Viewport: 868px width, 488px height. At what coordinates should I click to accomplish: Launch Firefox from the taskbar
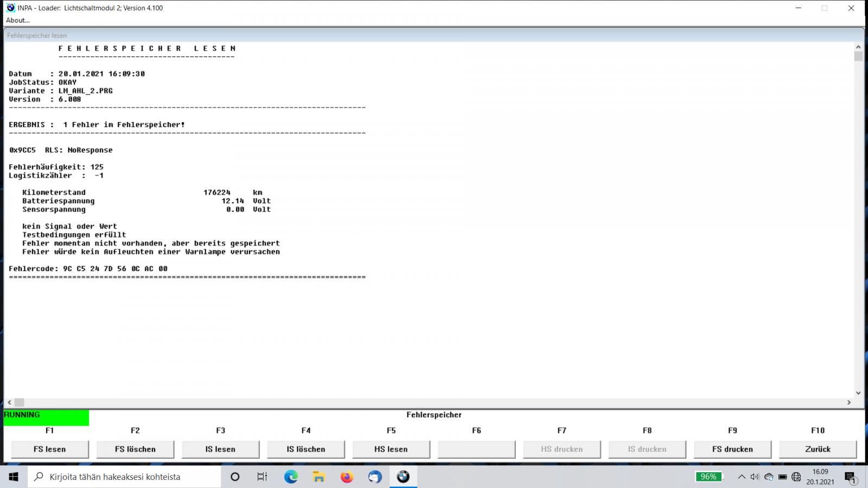tap(347, 477)
